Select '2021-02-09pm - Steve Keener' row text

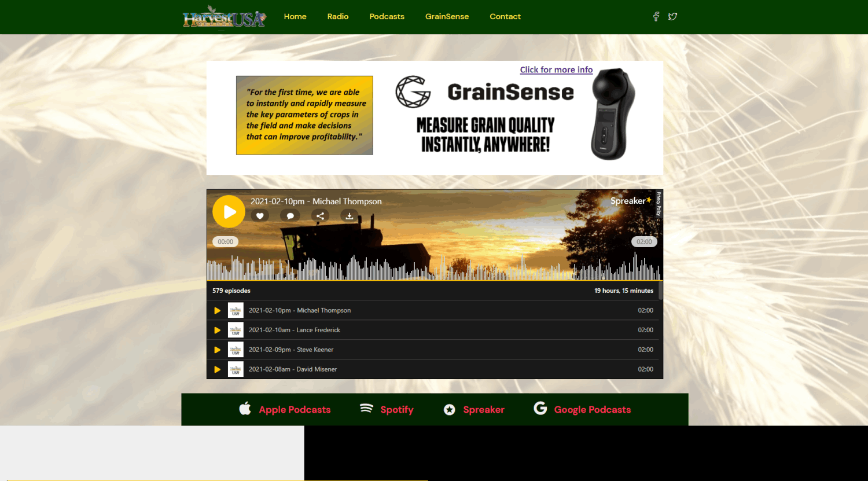coord(291,350)
